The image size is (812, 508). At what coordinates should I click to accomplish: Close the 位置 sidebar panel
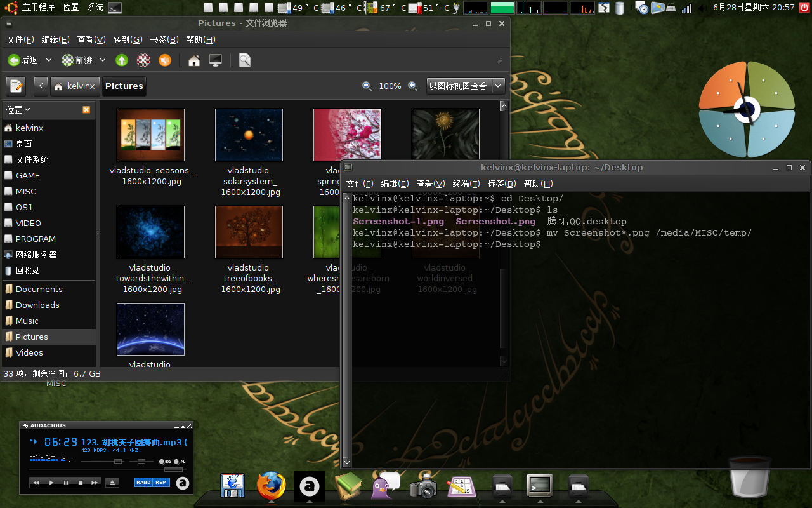[86, 110]
